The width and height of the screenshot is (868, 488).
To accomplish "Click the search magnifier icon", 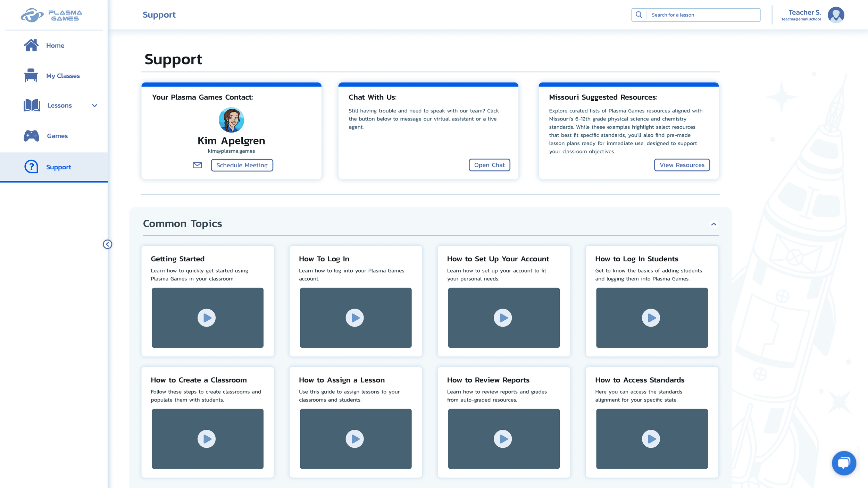I will coord(639,15).
